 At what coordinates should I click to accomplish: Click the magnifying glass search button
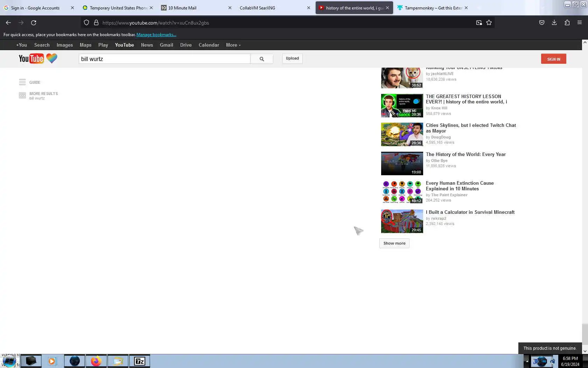tap(262, 59)
